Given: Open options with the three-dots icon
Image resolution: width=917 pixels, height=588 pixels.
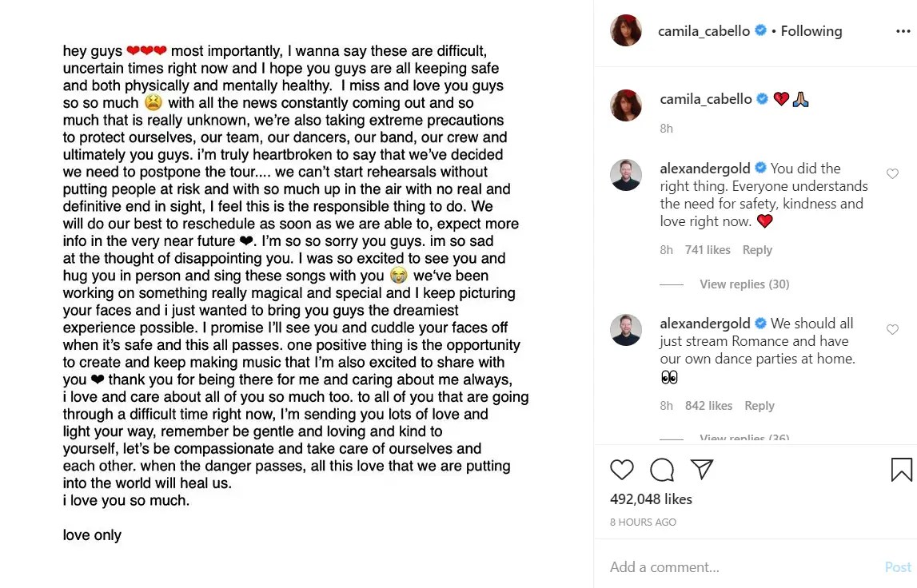Looking at the screenshot, I should 904,30.
